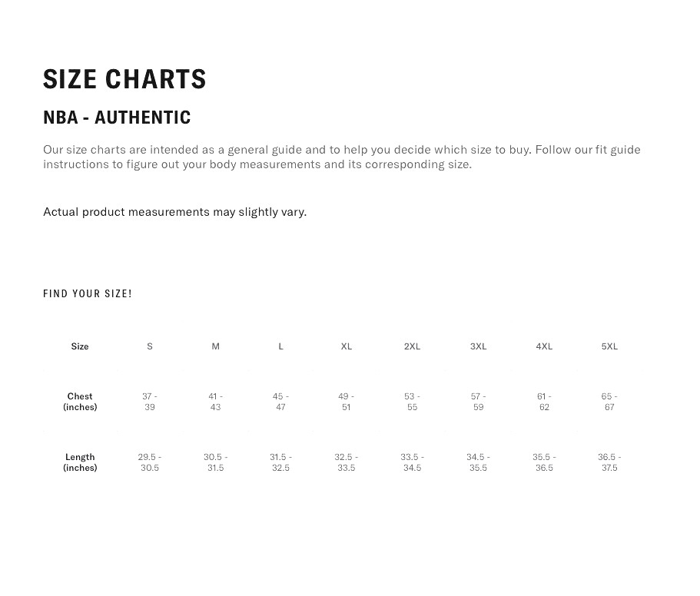The width and height of the screenshot is (700, 596).
Task: Select the 5XL size column header
Action: (609, 346)
